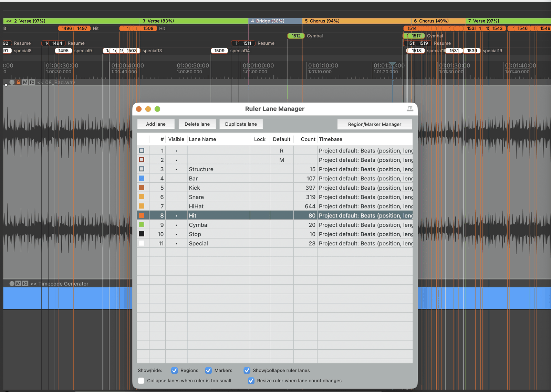Click the Add lane button
This screenshot has width=551, height=392.
click(156, 124)
